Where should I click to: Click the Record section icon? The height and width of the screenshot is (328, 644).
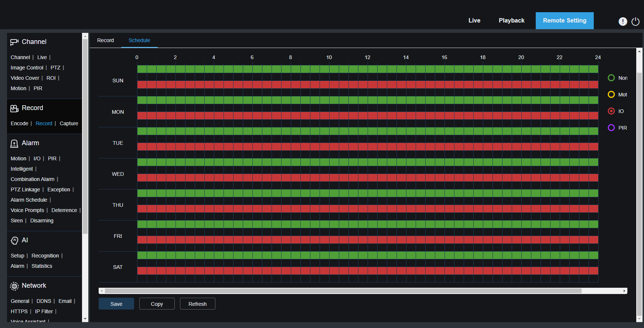pos(14,108)
